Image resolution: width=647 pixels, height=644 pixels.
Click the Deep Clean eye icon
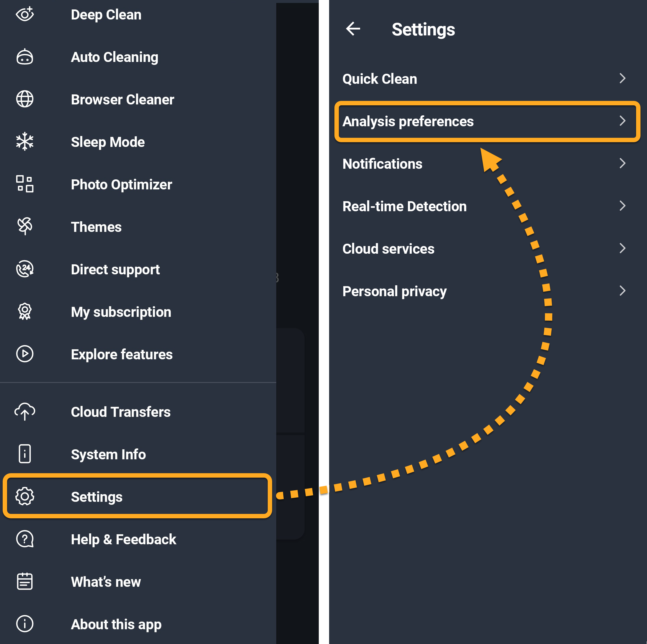[25, 14]
